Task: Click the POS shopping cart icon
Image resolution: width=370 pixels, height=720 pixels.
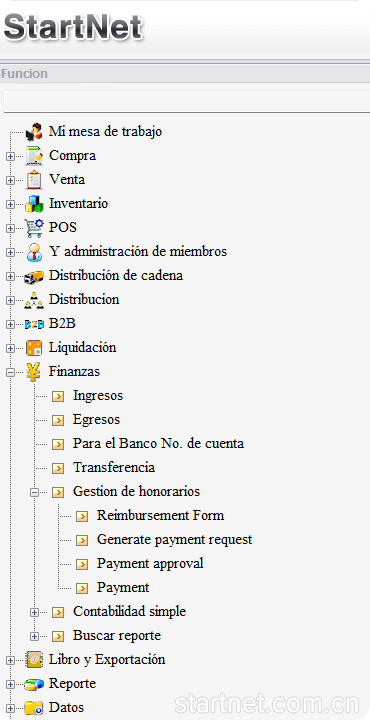Action: pyautogui.click(x=34, y=227)
